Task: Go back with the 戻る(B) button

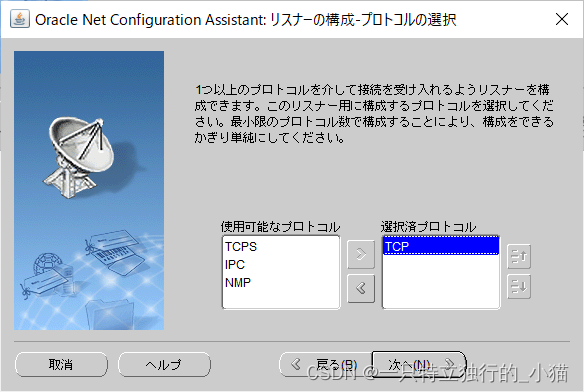Action: click(x=326, y=364)
